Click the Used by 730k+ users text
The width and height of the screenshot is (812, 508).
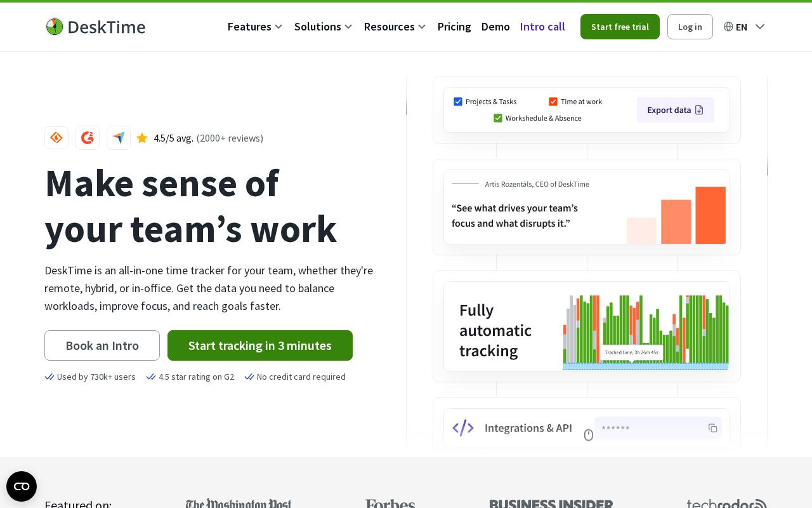pos(96,377)
